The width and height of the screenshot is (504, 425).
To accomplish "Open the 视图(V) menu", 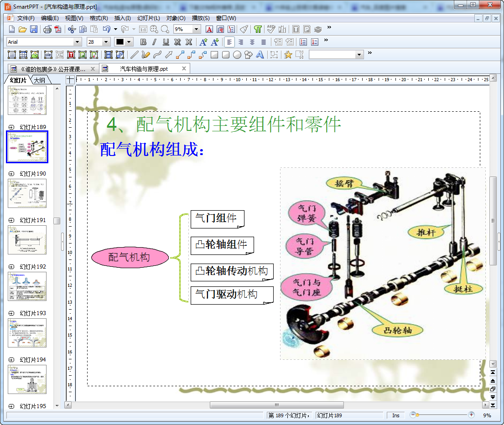I will tap(74, 18).
